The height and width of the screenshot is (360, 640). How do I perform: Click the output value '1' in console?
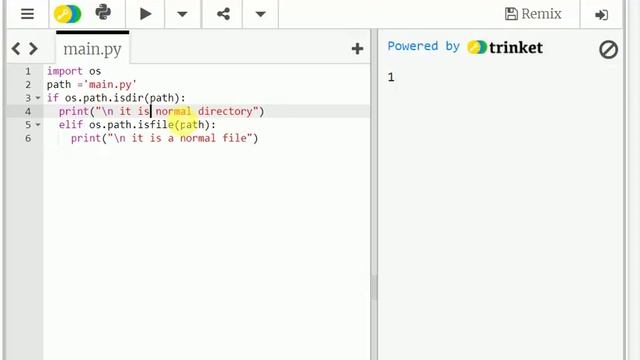(391, 77)
